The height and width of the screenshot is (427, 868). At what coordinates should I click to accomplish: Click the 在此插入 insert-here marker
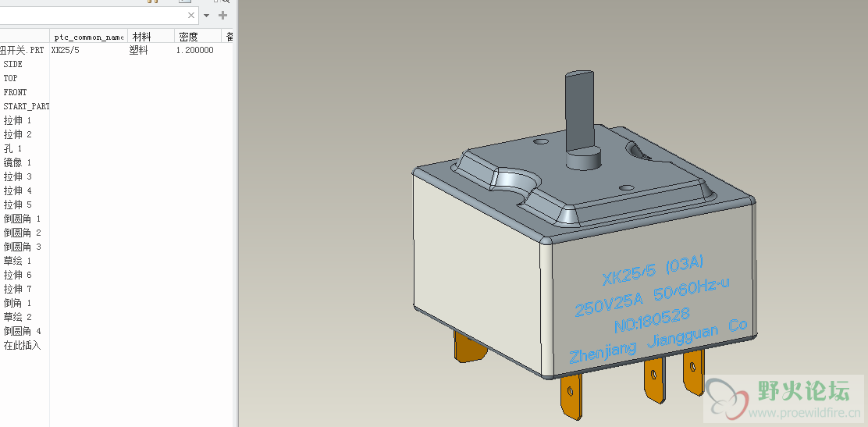pyautogui.click(x=22, y=346)
